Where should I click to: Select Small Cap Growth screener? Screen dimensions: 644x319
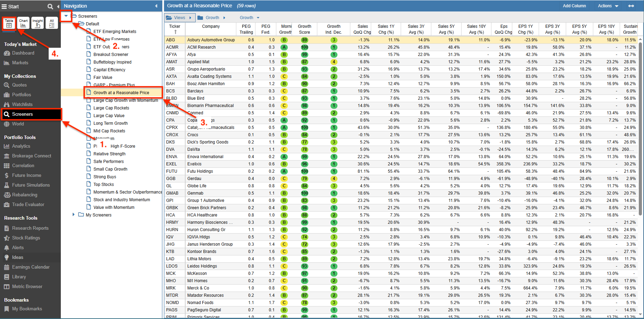coord(110,169)
